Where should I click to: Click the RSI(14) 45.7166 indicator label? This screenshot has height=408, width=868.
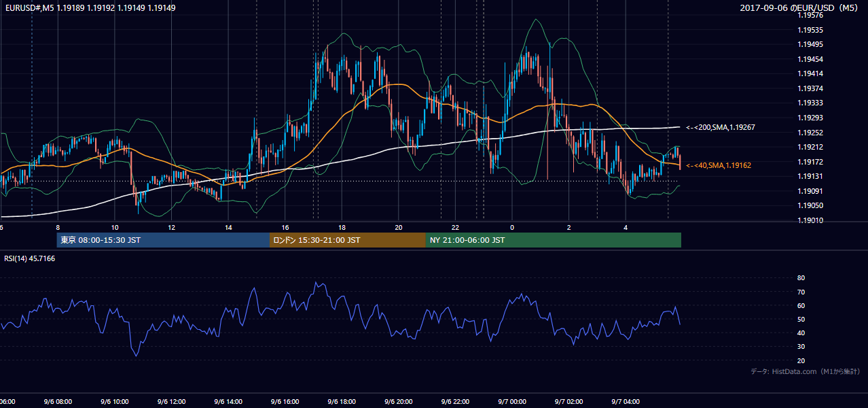(x=30, y=258)
